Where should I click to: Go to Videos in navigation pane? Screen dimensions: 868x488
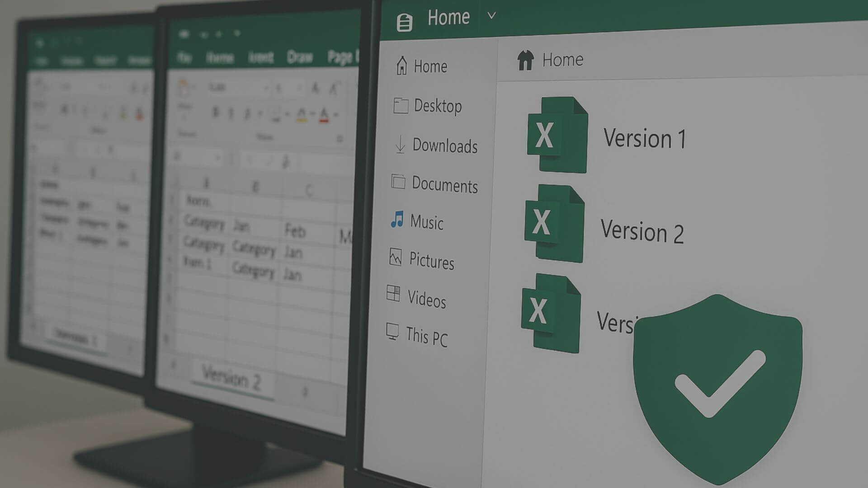(x=427, y=299)
